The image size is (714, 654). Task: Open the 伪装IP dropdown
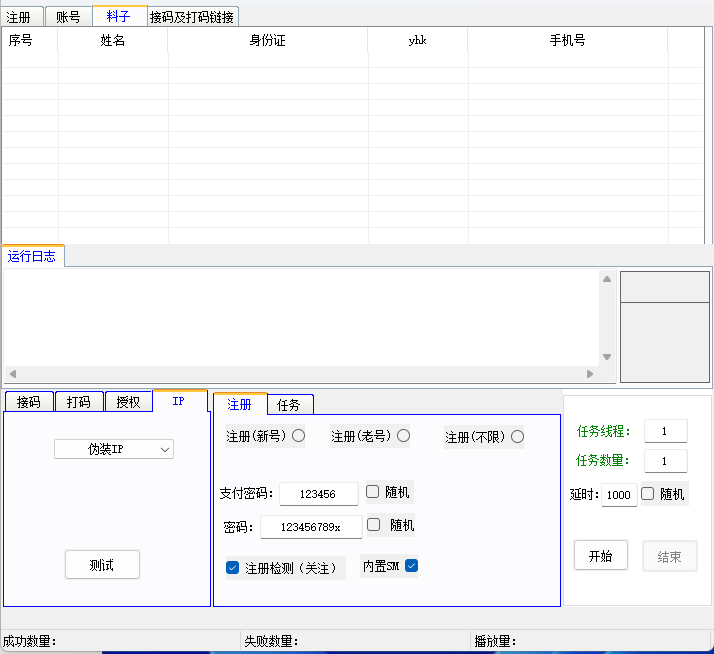[x=114, y=450]
